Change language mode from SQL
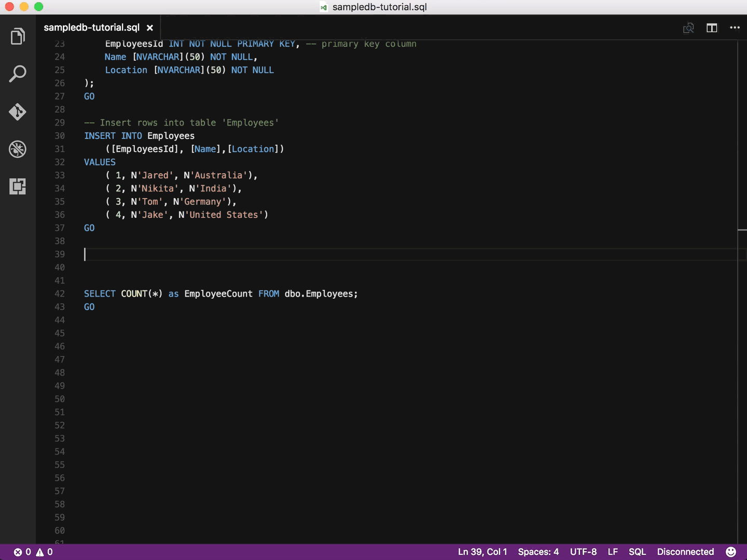The height and width of the screenshot is (560, 747). click(637, 552)
